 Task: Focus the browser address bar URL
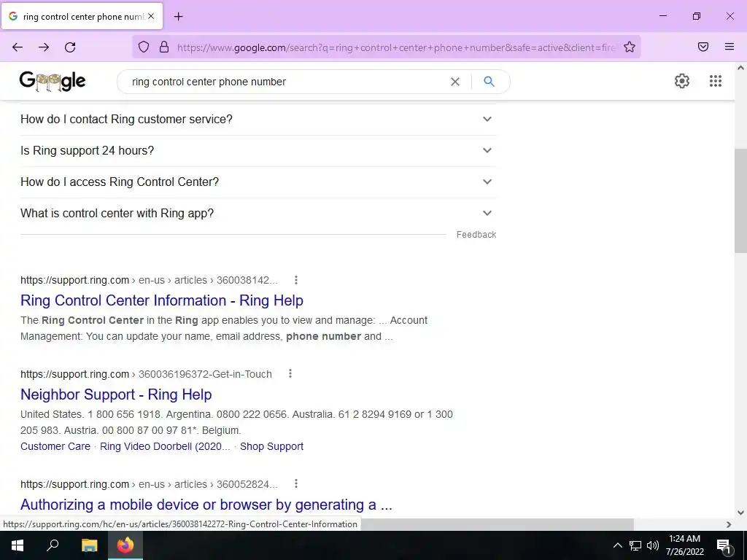tap(395, 47)
